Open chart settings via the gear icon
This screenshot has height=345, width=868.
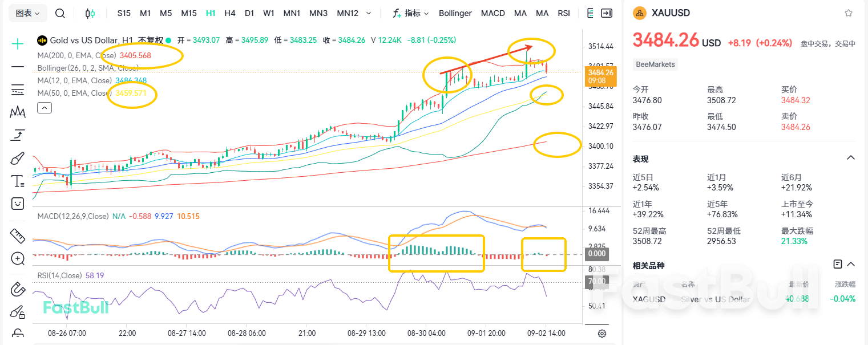point(601,333)
